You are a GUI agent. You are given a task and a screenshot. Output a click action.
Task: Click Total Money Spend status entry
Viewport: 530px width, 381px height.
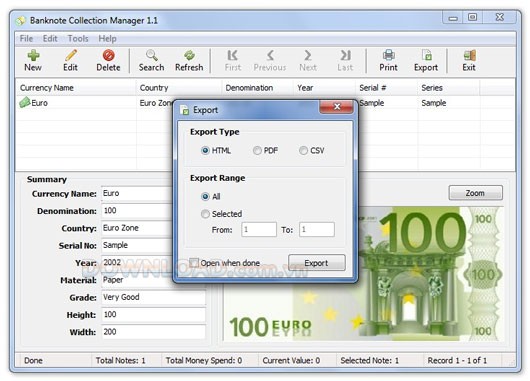coord(204,360)
